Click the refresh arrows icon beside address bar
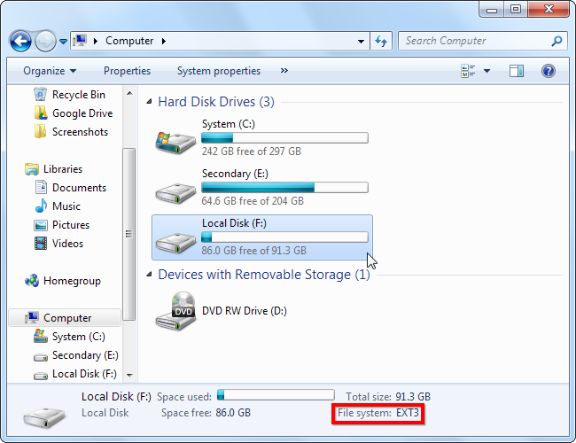576x443 pixels. tap(381, 41)
